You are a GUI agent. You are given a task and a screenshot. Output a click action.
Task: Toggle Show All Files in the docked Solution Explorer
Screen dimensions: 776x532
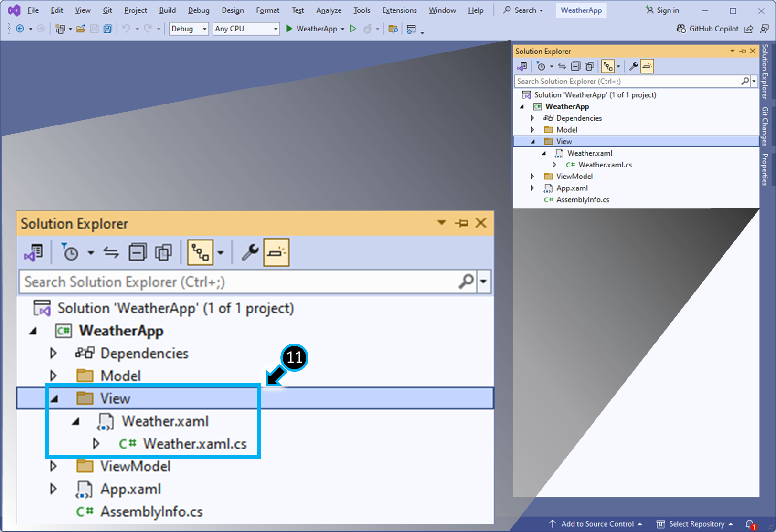(x=589, y=66)
